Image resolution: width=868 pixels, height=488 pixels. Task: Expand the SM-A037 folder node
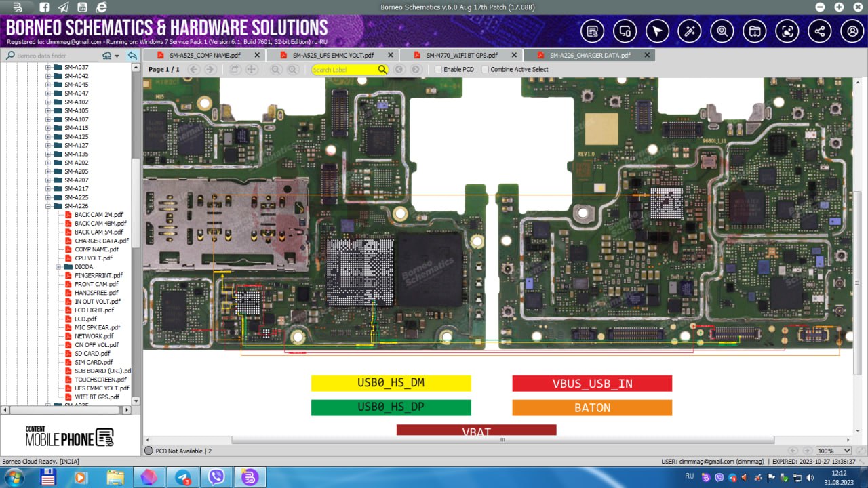[48, 67]
